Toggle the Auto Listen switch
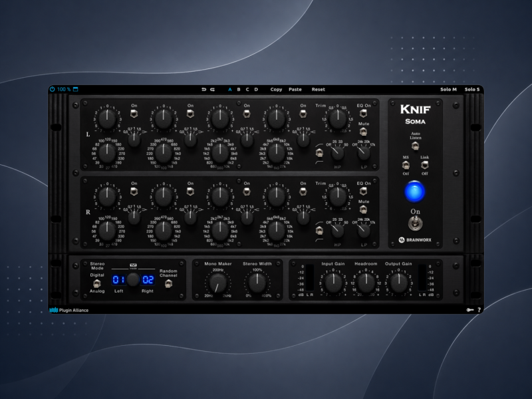Viewport: 532px width, 399px height. tap(415, 146)
